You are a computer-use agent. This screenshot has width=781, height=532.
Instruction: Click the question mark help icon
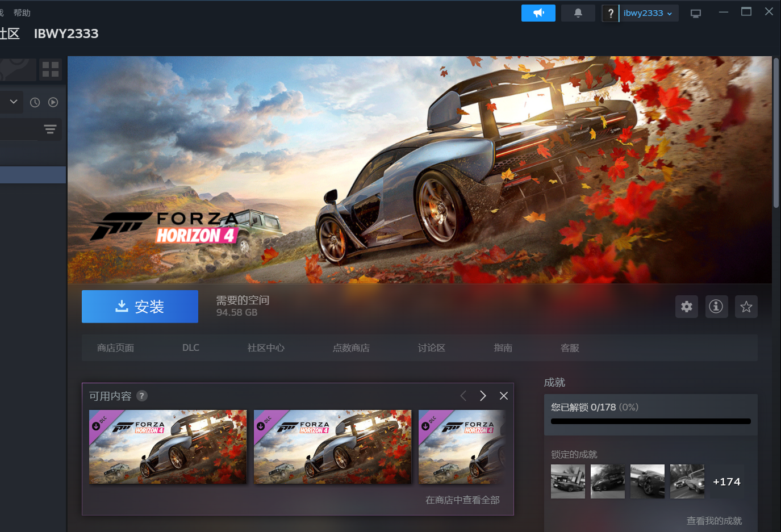611,13
